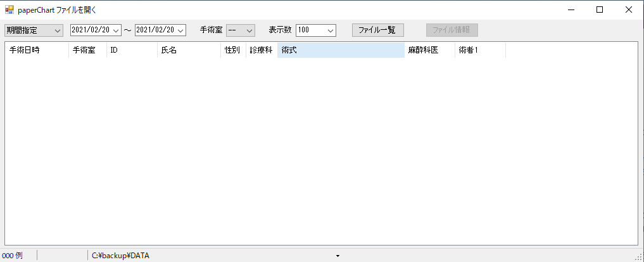Screen dimensions: 644x262
Task: Sort by 手術日時 column header
Action: pos(37,50)
